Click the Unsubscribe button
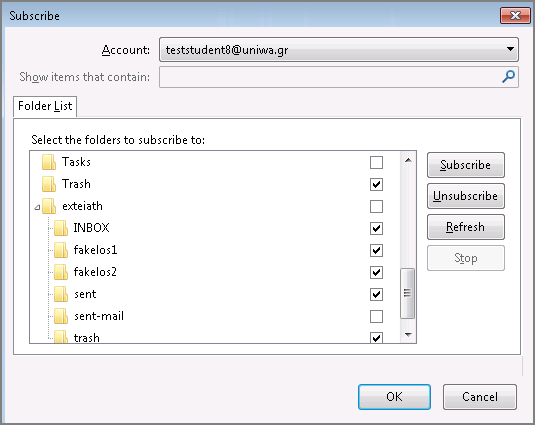Screen dimensions: 535x425 (466, 196)
